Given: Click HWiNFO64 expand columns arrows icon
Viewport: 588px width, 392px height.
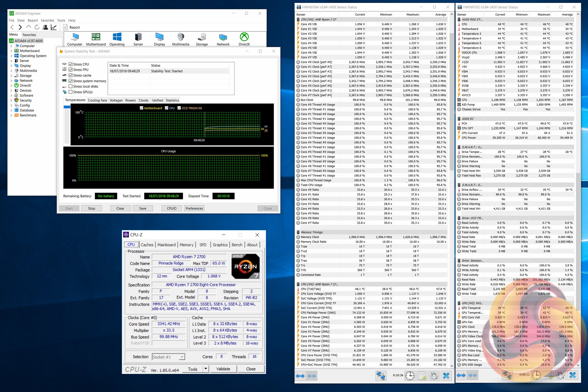Looking at the screenshot, I should pyautogui.click(x=300, y=376).
